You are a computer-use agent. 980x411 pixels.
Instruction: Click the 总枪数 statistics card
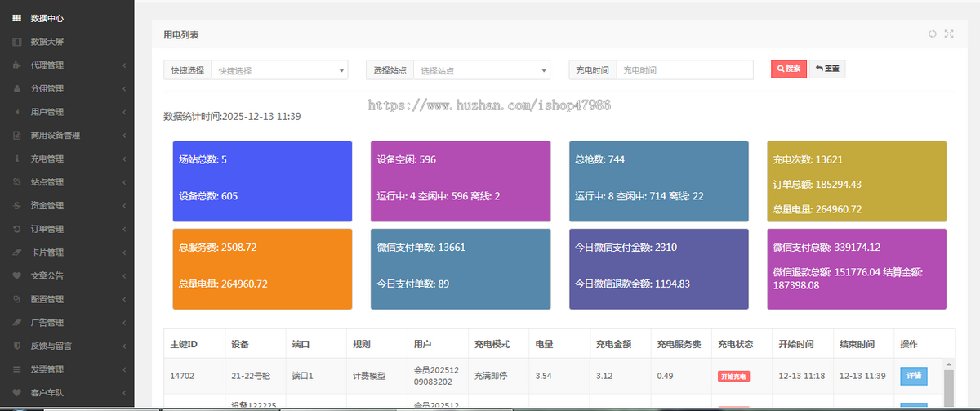(659, 181)
